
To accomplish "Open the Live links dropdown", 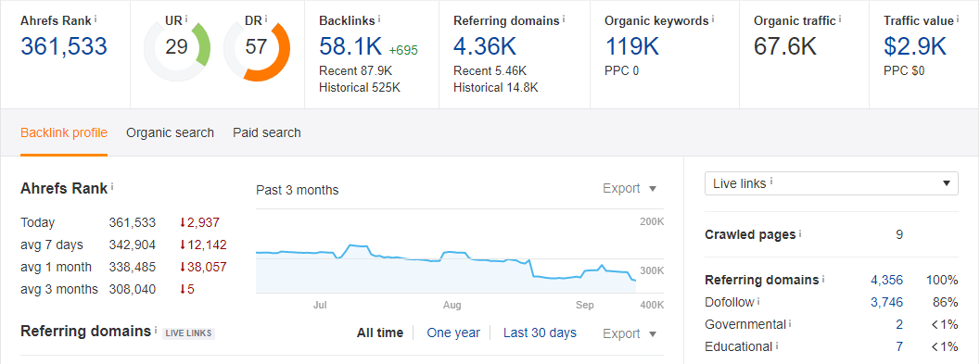I will (832, 183).
